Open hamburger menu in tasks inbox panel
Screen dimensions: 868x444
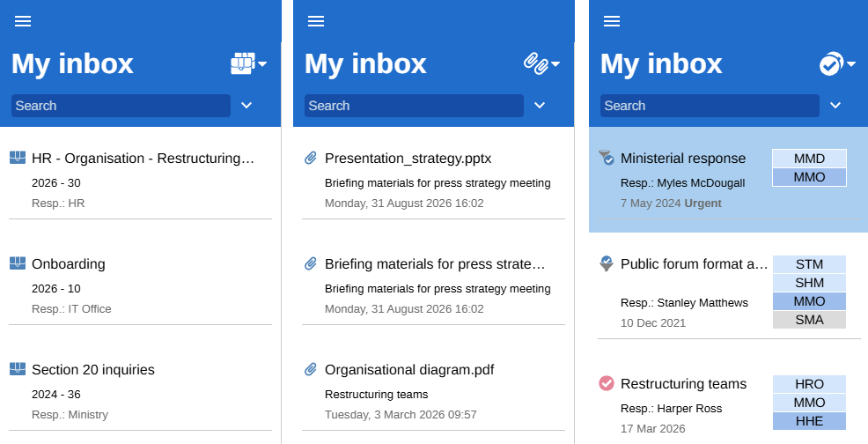(612, 21)
